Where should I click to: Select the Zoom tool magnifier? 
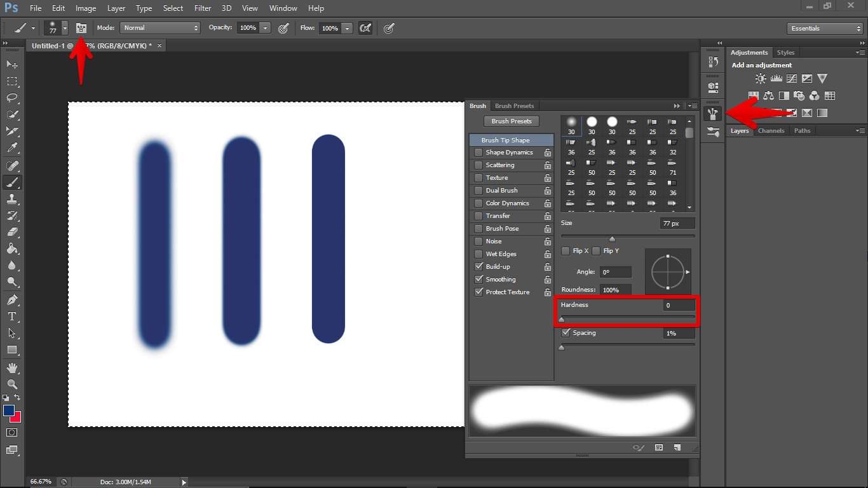coord(12,384)
